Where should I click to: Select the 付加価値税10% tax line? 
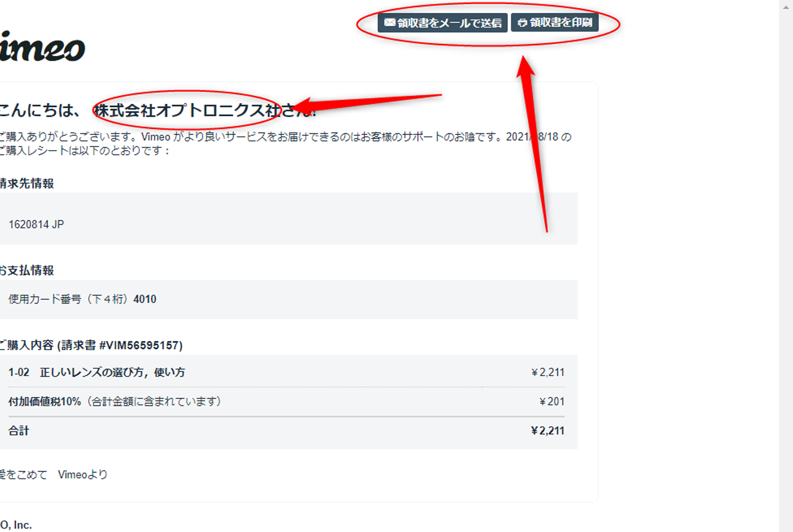[x=115, y=401]
